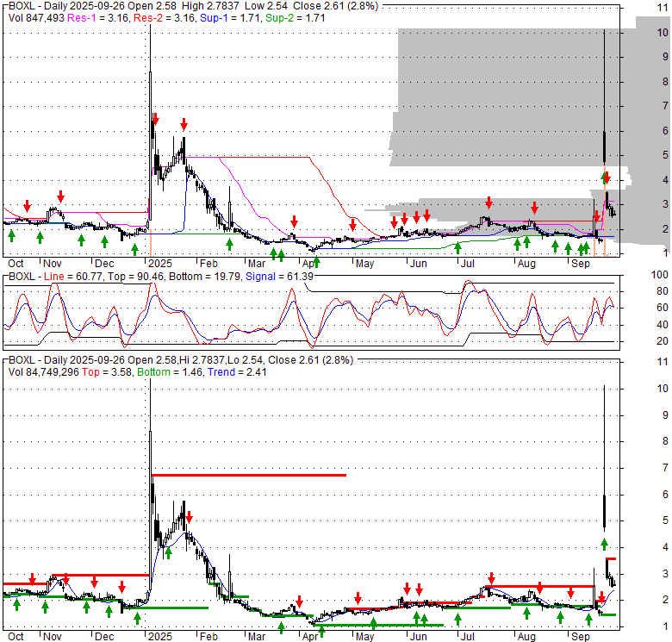Viewport: 672px width, 642px height.
Task: Click the Jun label on the upper chart axis
Action: coord(419,264)
